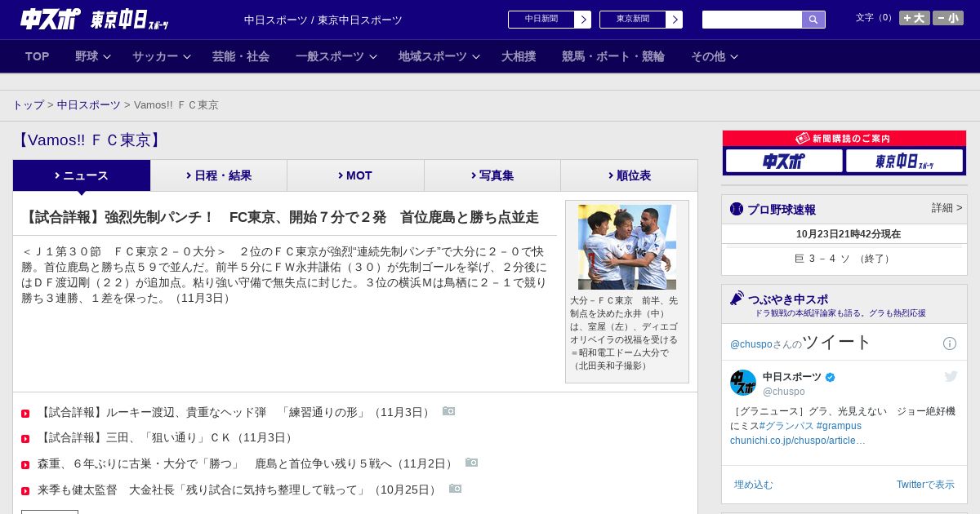Click the arrow beside 東京新聞

[675, 20]
